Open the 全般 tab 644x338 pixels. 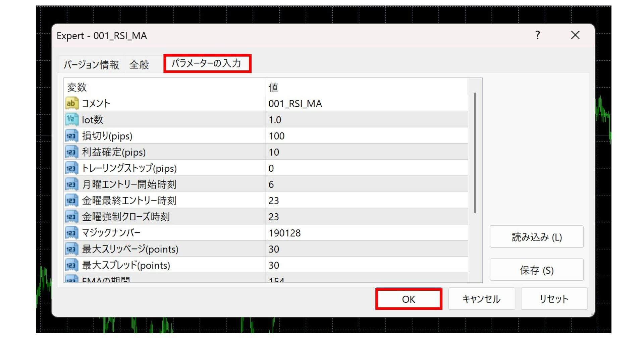[139, 64]
